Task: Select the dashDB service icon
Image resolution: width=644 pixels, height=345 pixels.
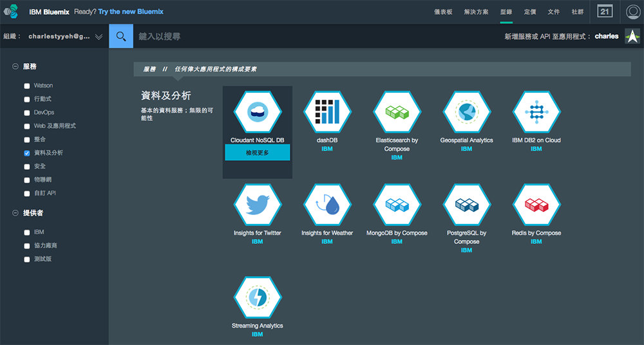Action: [327, 112]
